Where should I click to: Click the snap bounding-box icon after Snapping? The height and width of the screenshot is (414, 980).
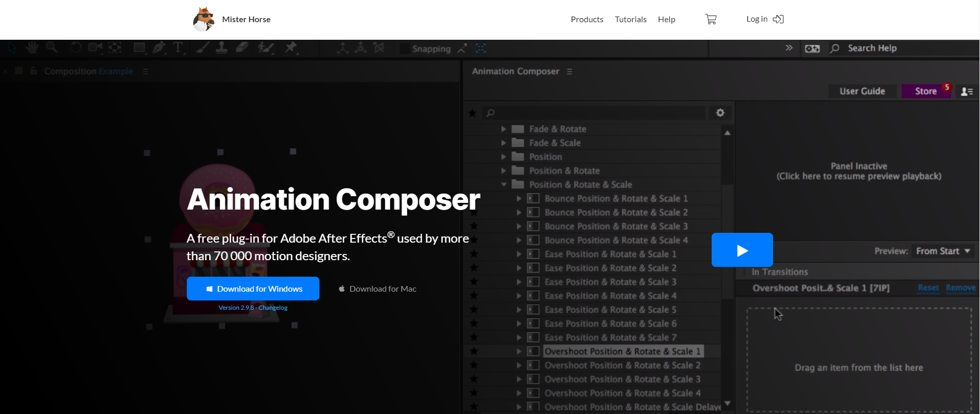pyautogui.click(x=480, y=49)
